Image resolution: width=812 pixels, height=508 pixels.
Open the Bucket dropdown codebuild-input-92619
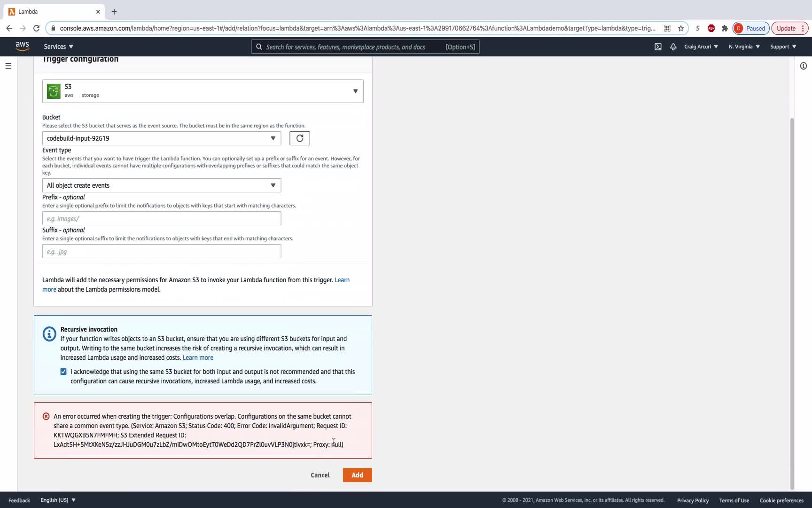click(162, 138)
